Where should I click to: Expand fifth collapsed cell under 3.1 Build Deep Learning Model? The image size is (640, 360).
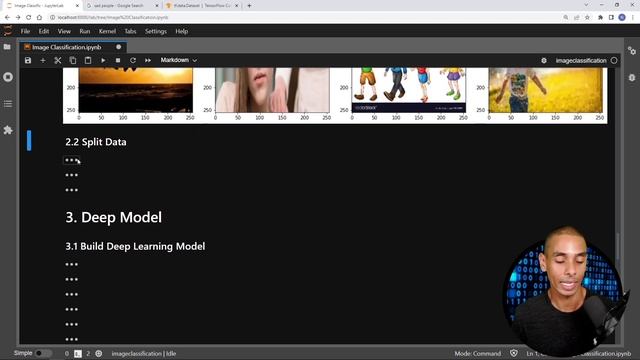point(71,324)
